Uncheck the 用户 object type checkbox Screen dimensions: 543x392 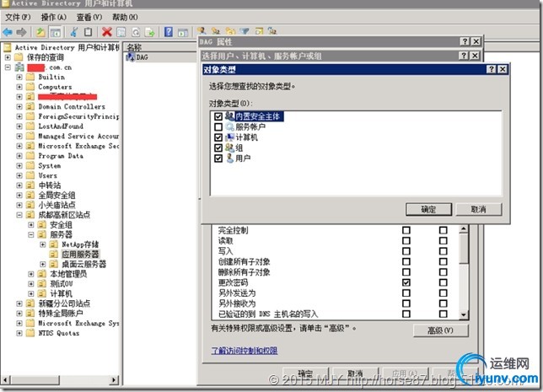pos(218,158)
